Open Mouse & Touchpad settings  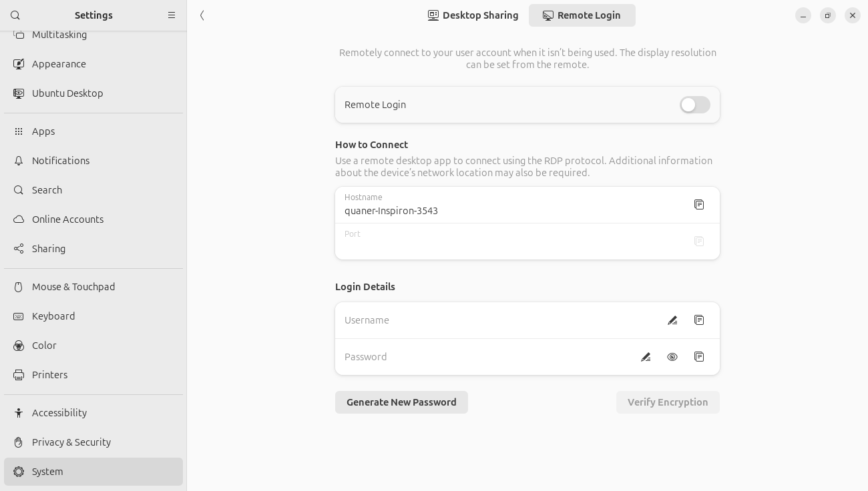click(73, 287)
